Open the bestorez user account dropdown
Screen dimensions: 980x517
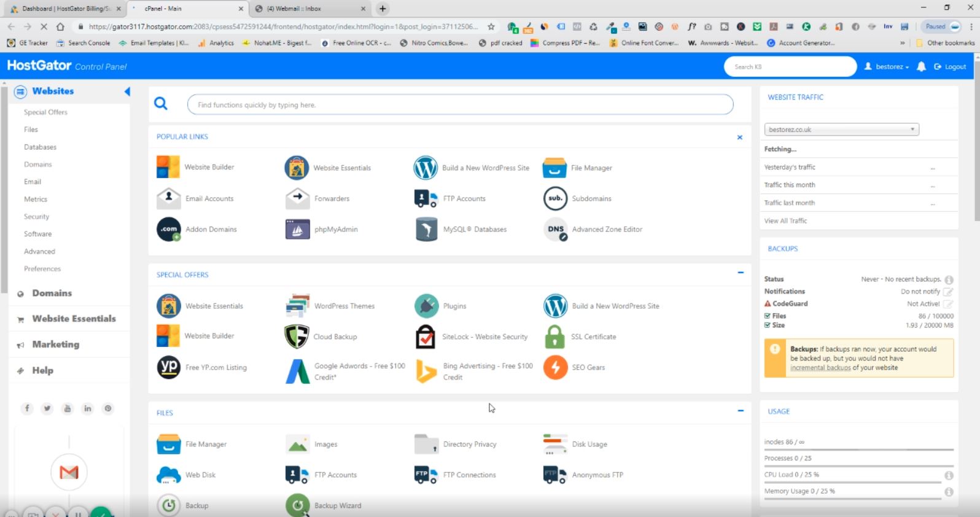pos(887,66)
